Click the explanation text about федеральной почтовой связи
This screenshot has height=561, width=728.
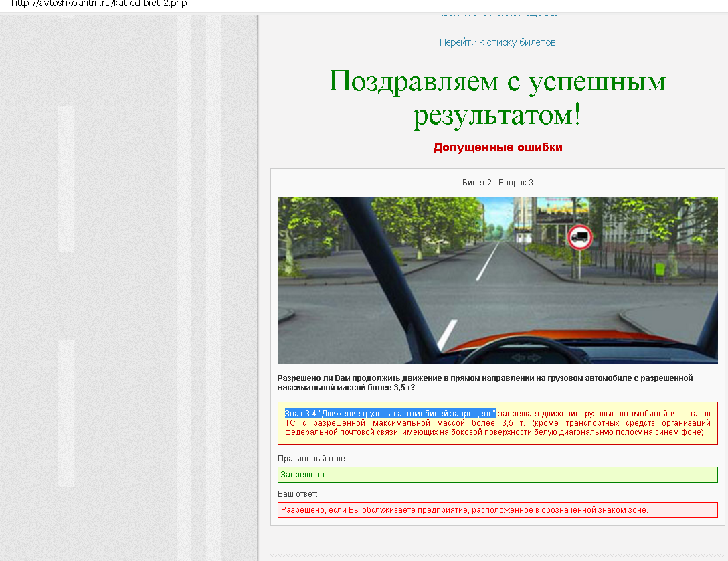495,432
